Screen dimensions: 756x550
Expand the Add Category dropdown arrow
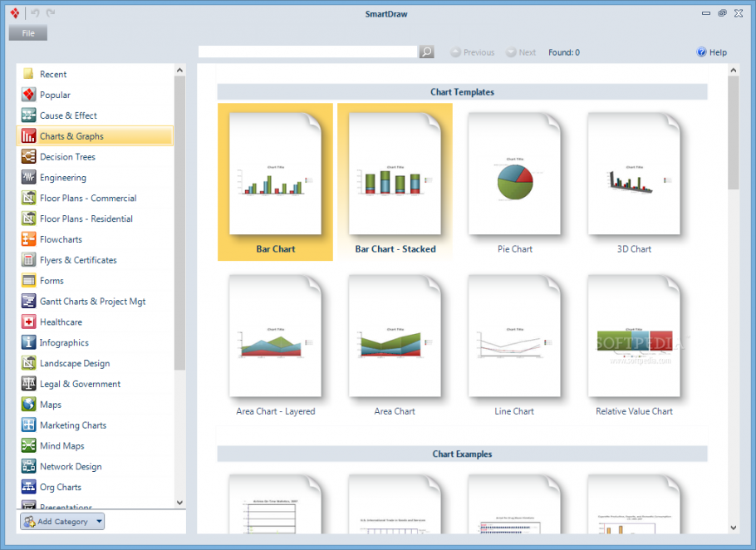pyautogui.click(x=99, y=521)
